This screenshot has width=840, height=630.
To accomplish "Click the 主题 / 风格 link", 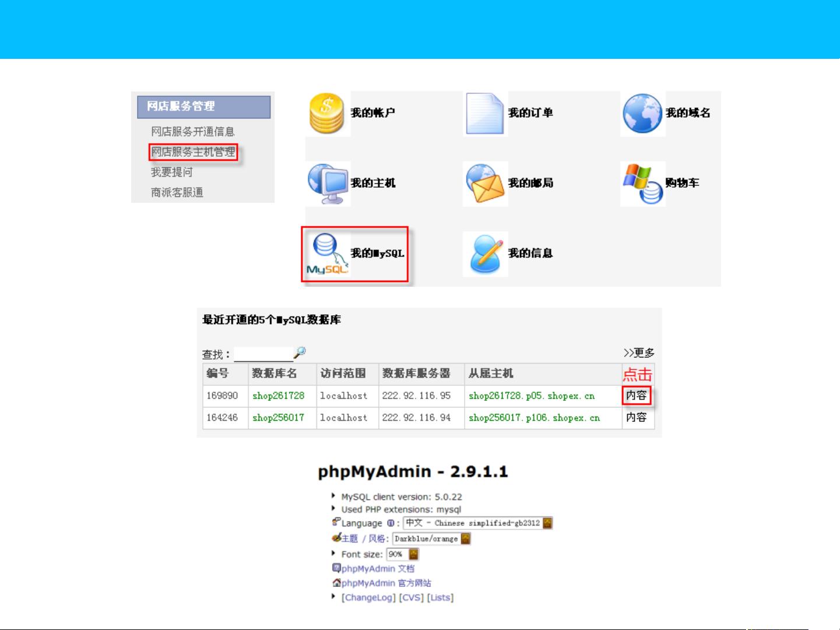I will (365, 539).
